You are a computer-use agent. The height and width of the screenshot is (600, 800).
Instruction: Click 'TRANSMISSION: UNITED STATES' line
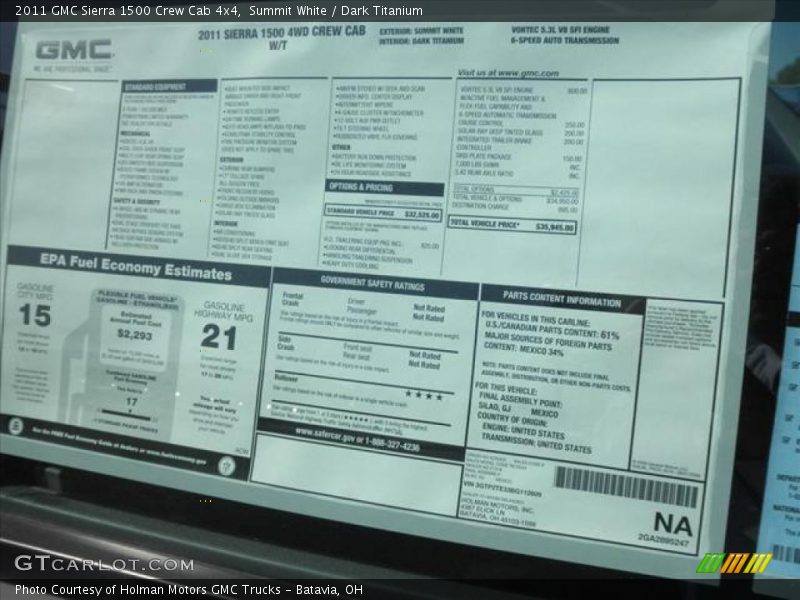536,443
